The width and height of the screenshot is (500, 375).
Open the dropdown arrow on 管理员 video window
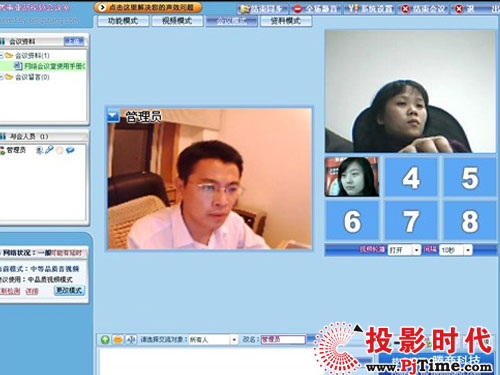tap(113, 116)
